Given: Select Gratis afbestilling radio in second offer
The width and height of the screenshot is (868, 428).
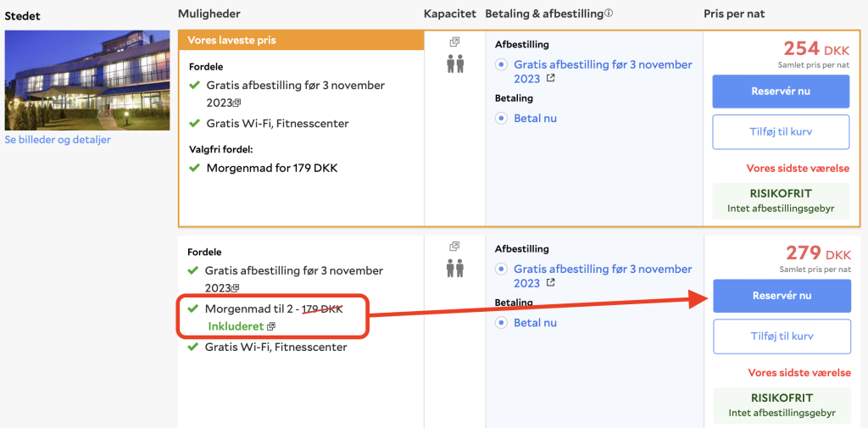Looking at the screenshot, I should click(502, 270).
